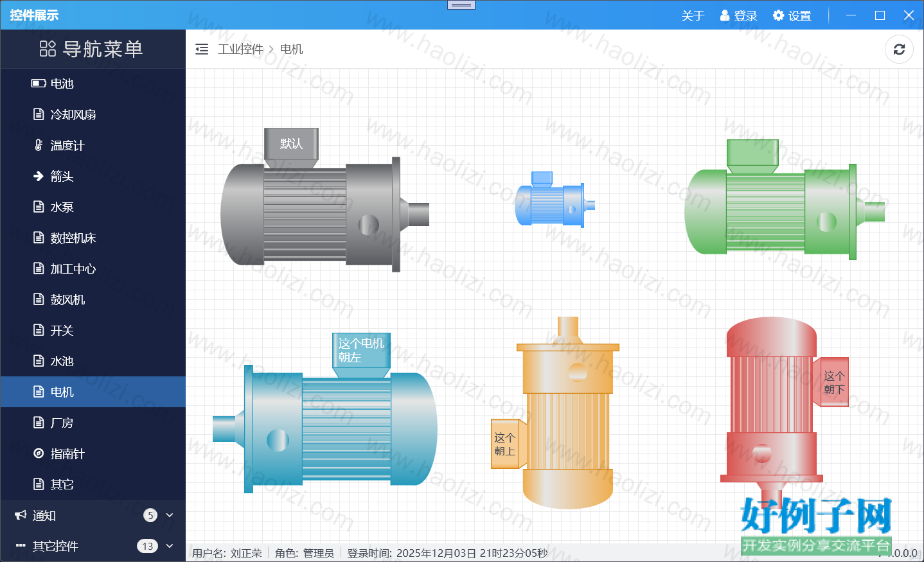
Task: Click the ellipsis icon beside 其它控件
Action: tap(21, 546)
